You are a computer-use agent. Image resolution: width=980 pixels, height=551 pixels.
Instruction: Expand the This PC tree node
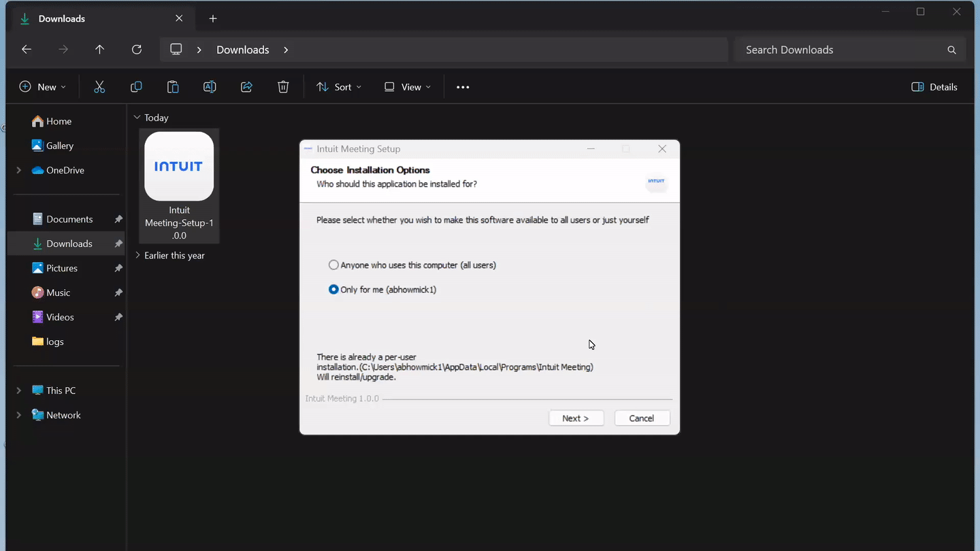[x=18, y=390]
